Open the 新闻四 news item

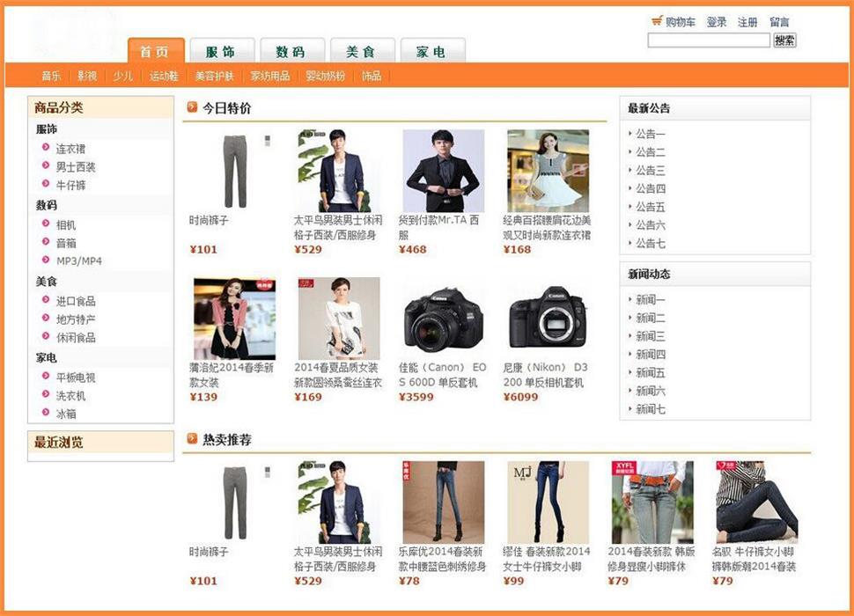click(650, 355)
